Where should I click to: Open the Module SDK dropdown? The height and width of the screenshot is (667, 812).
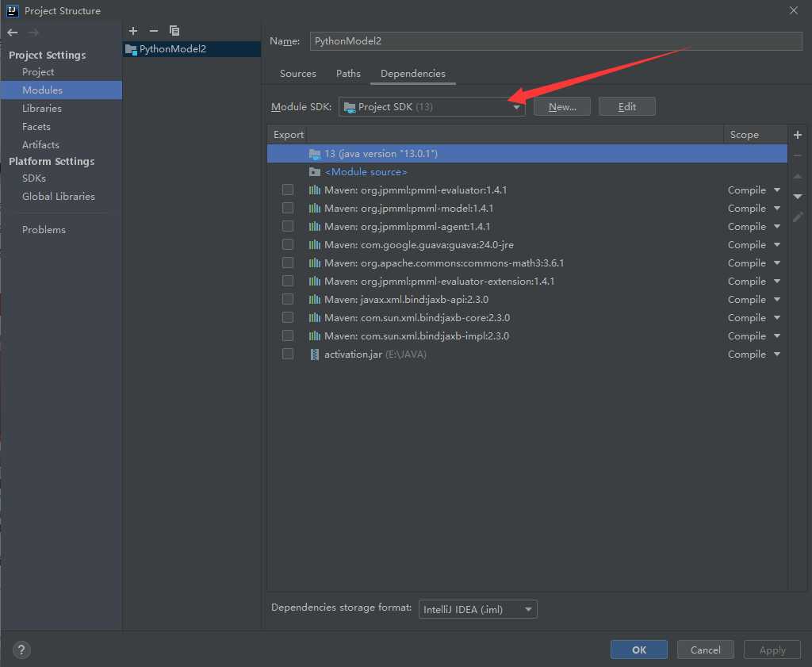432,107
